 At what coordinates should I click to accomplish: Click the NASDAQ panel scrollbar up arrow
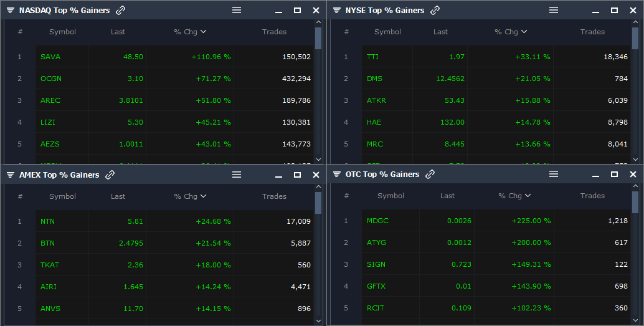click(x=318, y=22)
